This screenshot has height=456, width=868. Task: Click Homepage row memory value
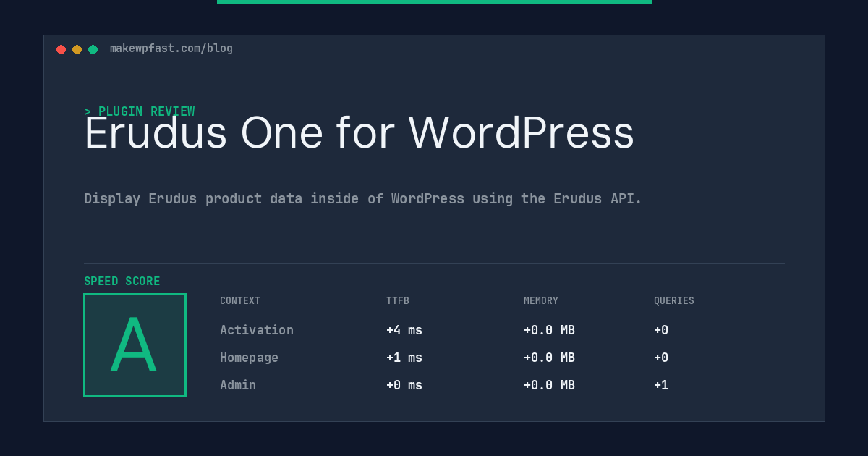(x=549, y=358)
